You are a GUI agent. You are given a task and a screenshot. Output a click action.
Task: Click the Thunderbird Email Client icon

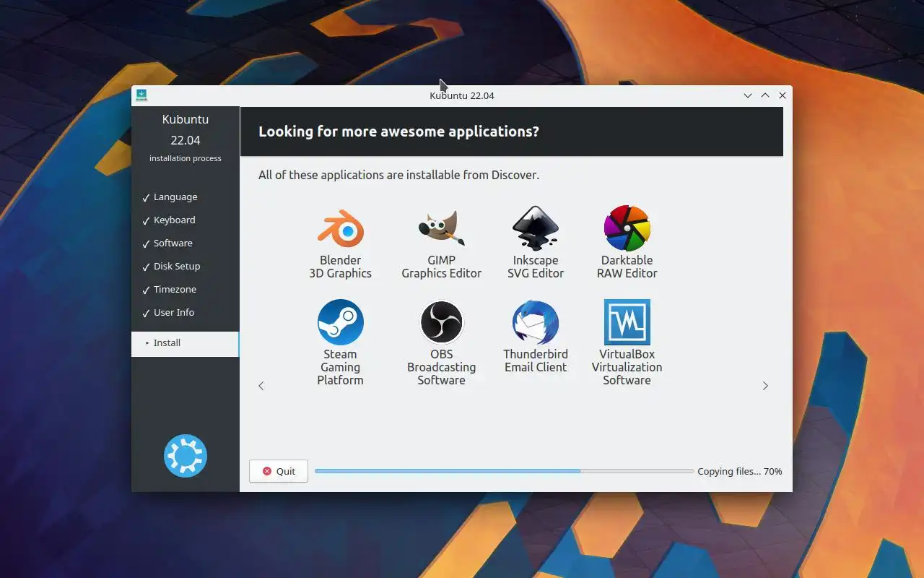click(x=536, y=322)
